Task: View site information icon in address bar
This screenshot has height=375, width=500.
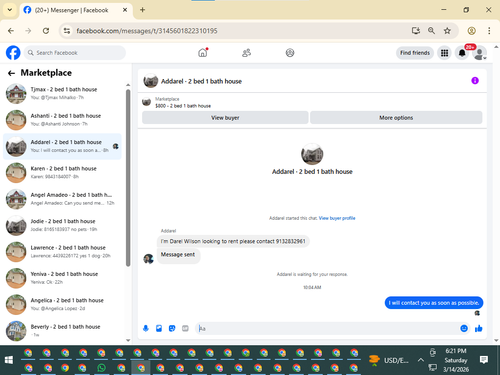Action: [67, 31]
